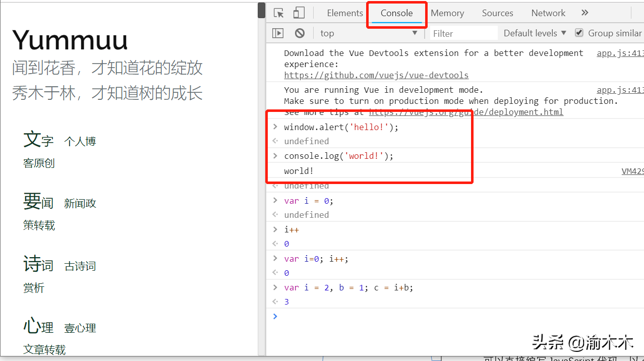Click the page vertical scrollbar thumb
The width and height of the screenshot is (644, 361).
261,10
